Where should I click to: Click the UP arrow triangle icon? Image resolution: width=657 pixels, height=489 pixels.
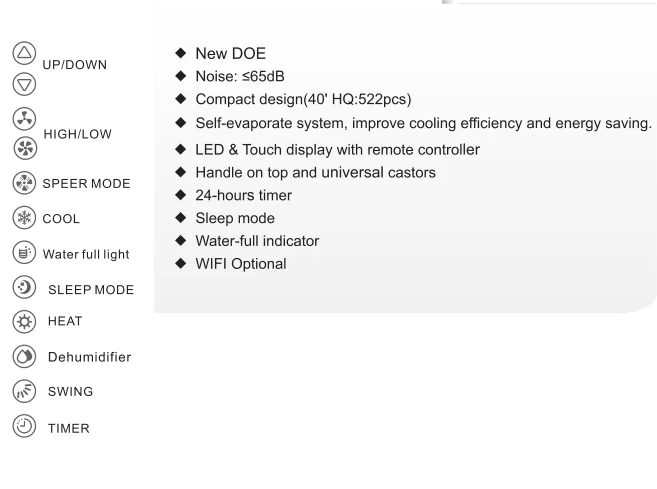24,53
